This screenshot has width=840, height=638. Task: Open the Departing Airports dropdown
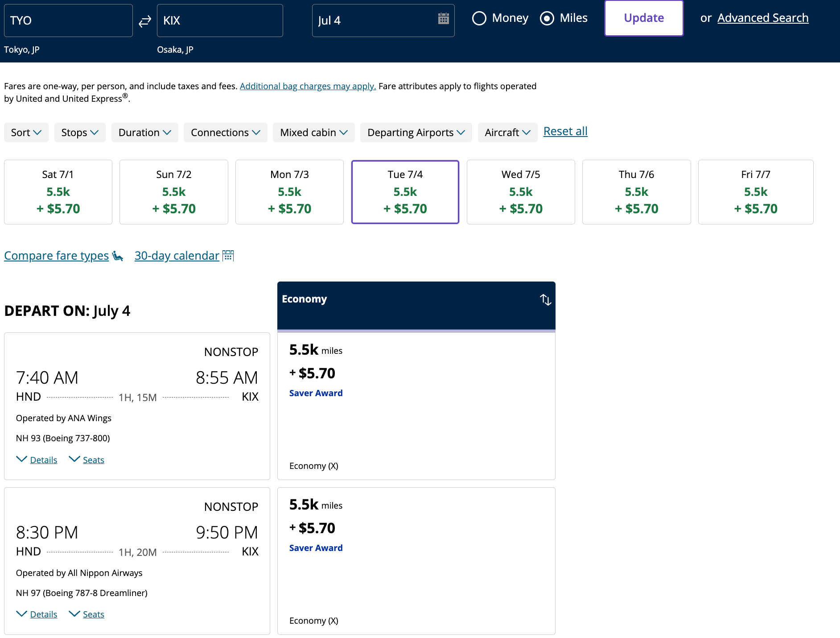point(416,132)
